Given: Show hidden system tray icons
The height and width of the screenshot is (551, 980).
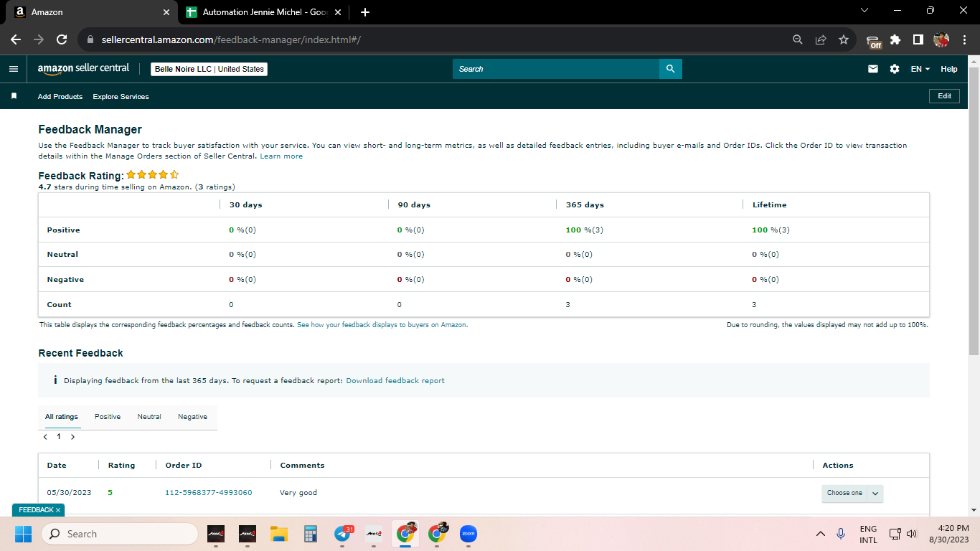Looking at the screenshot, I should click(821, 534).
